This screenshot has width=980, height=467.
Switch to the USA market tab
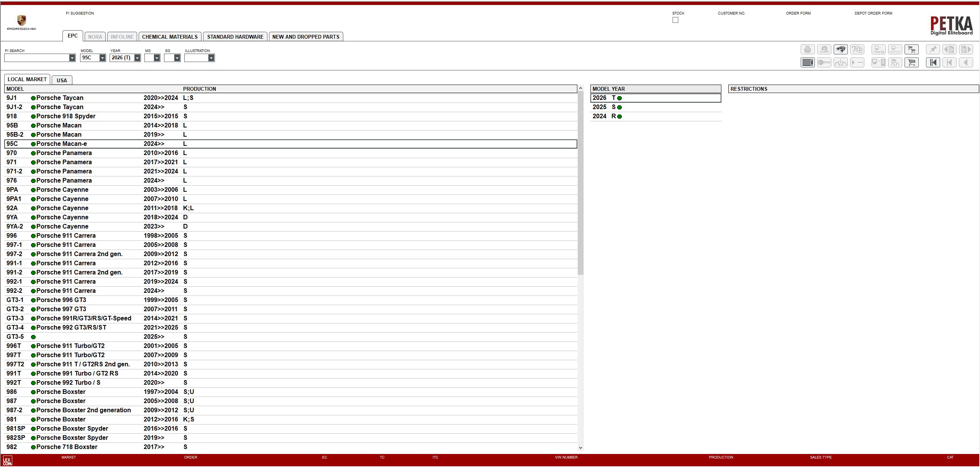62,80
